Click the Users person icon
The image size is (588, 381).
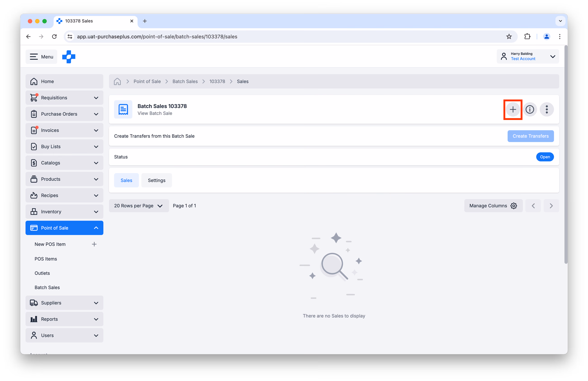(34, 335)
